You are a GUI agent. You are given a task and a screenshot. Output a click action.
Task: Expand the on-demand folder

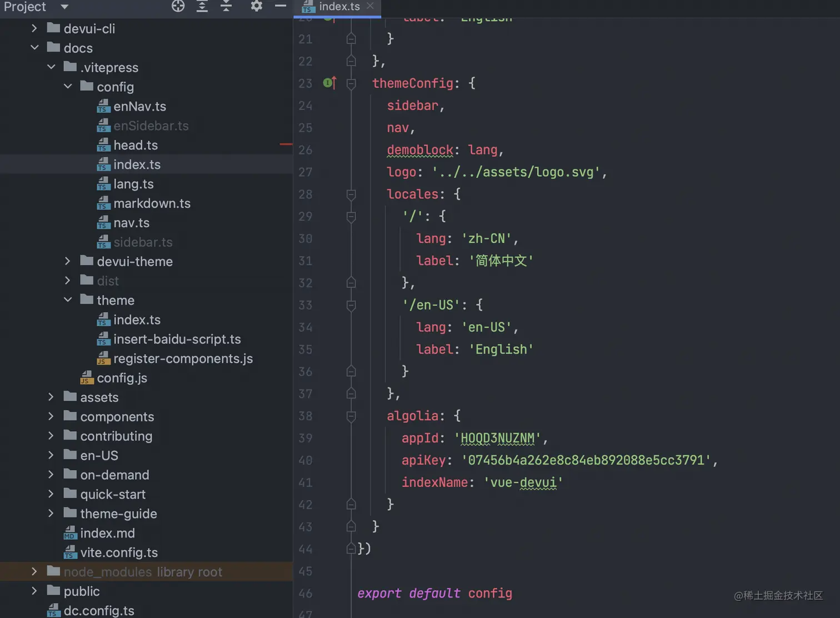(51, 475)
